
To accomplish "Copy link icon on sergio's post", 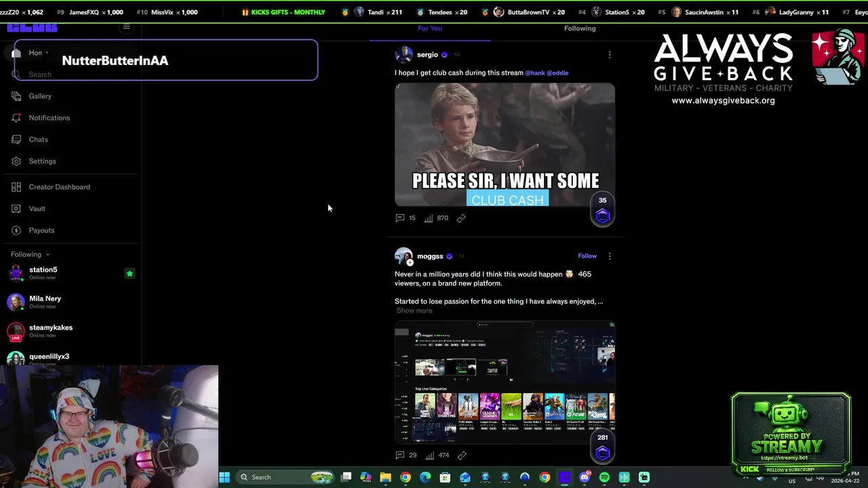I will pyautogui.click(x=461, y=218).
